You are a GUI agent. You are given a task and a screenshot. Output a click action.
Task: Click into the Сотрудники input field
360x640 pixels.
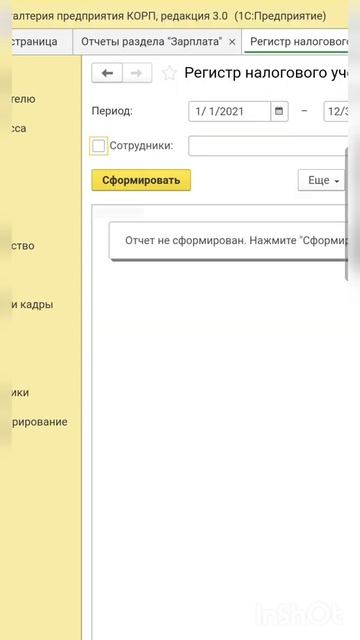268,146
